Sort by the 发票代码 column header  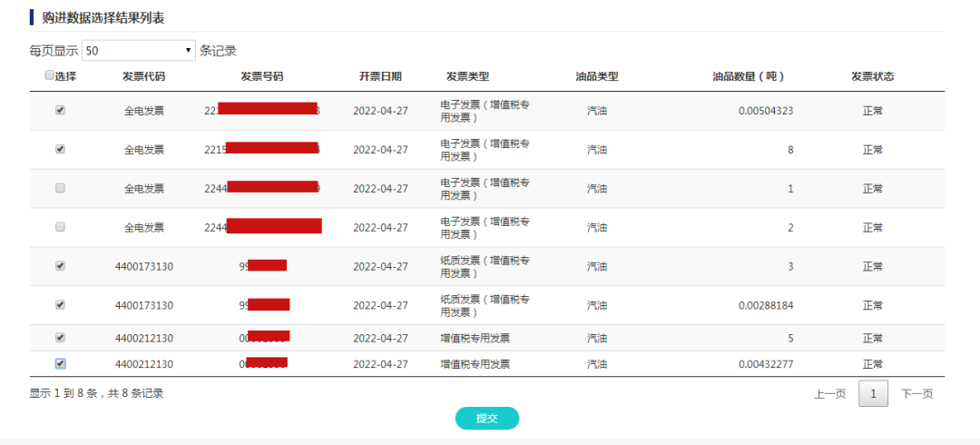pos(143,77)
